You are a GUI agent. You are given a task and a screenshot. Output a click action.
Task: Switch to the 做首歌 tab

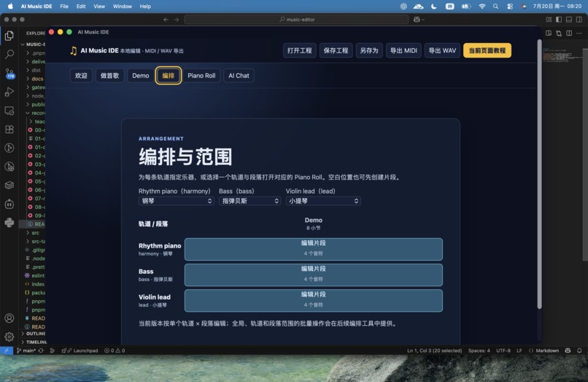tap(109, 75)
